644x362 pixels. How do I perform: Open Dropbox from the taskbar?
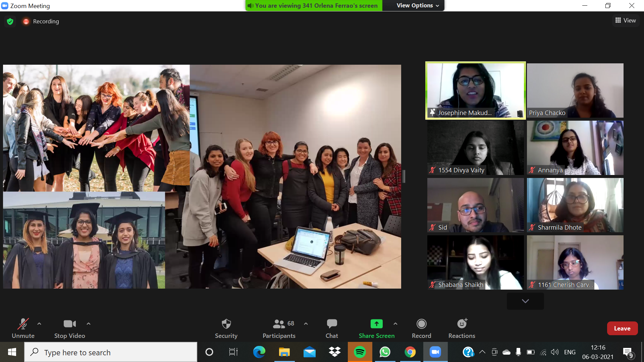pyautogui.click(x=334, y=352)
